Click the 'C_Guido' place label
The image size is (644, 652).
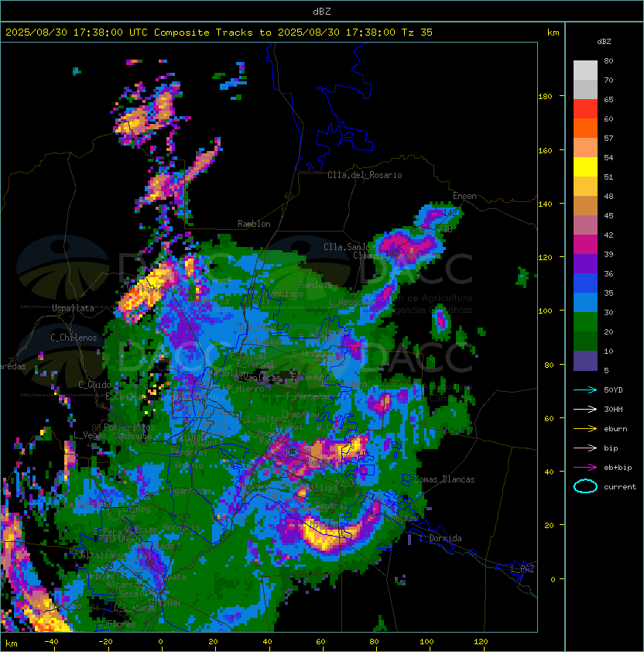pyautogui.click(x=94, y=385)
